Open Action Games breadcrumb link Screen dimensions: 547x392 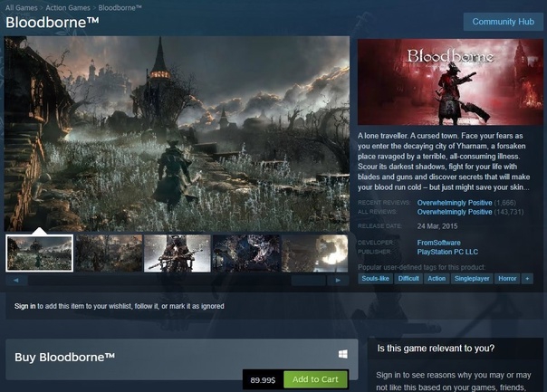68,7
